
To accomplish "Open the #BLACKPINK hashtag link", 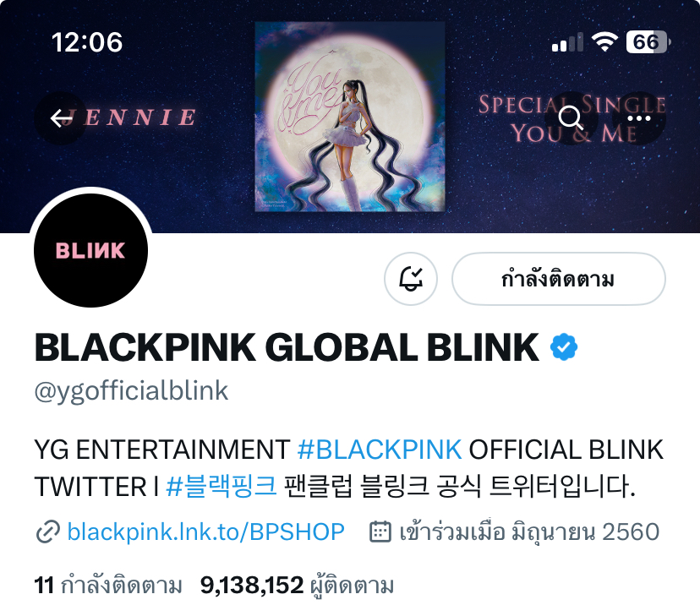I will 380,450.
